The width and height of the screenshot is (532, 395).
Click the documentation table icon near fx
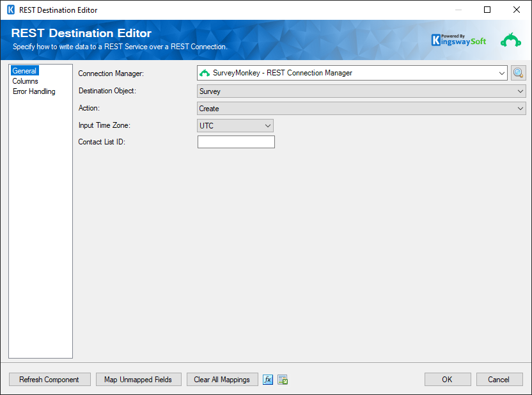pos(283,380)
